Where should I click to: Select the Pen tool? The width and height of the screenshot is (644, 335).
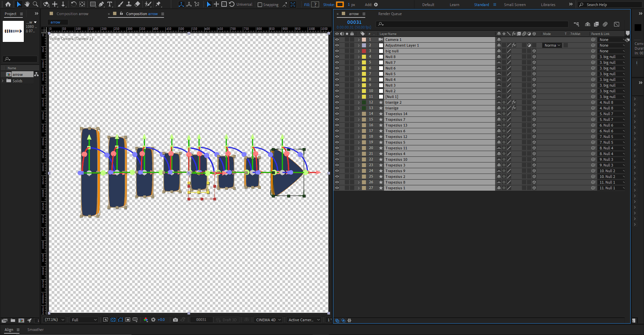tap(101, 4)
